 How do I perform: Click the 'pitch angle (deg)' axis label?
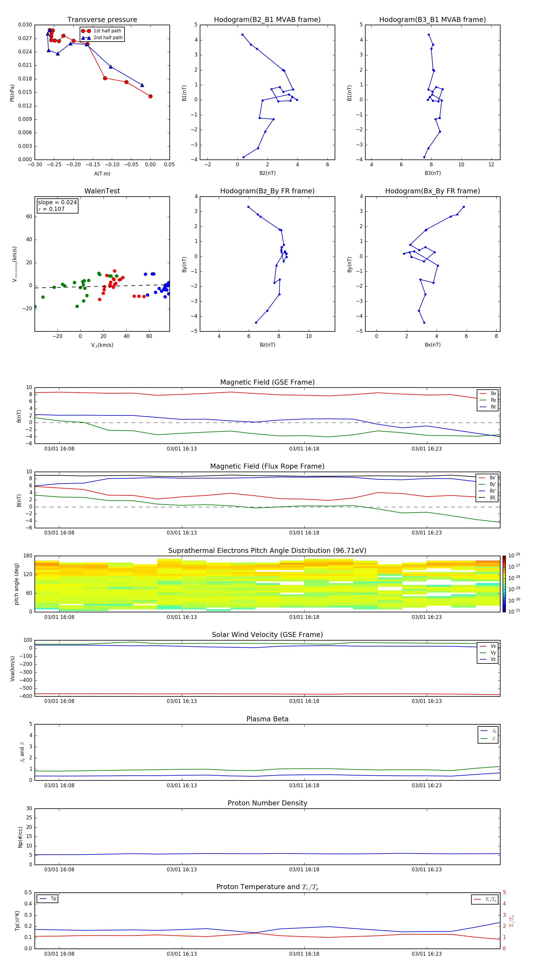pos(16,584)
